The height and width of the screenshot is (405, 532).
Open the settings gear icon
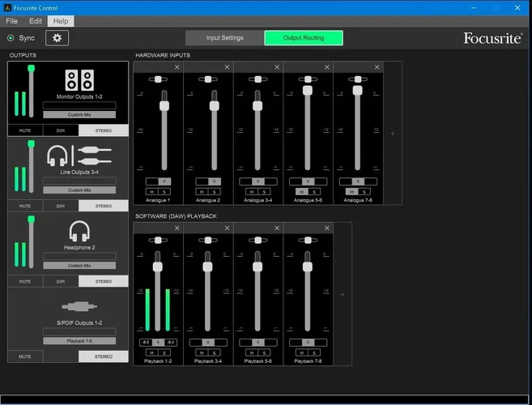[57, 38]
